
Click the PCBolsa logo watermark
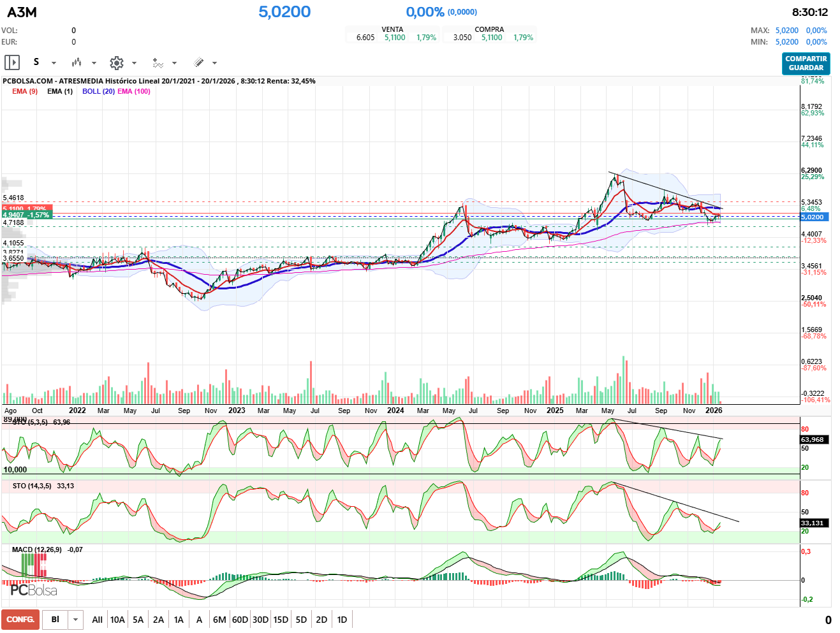33,590
